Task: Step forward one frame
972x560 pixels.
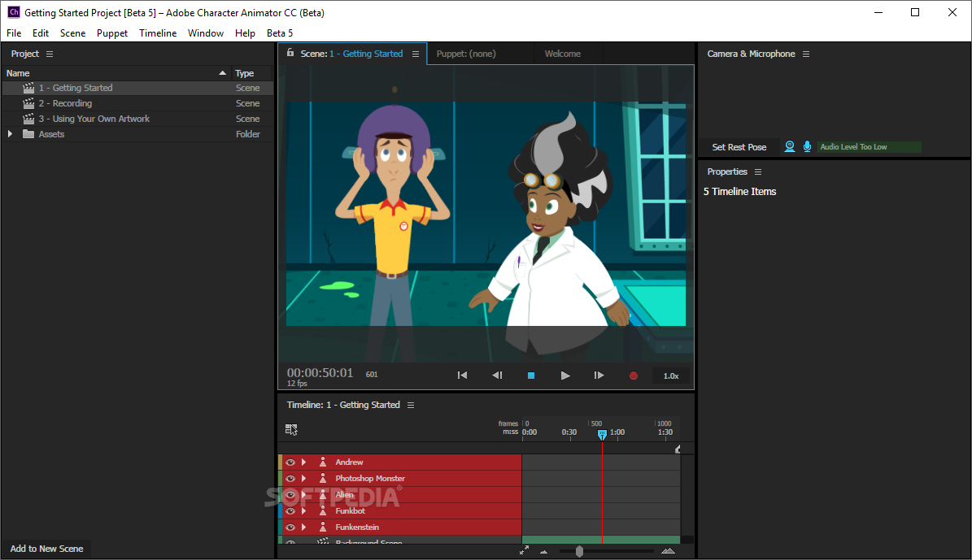Action: tap(599, 376)
